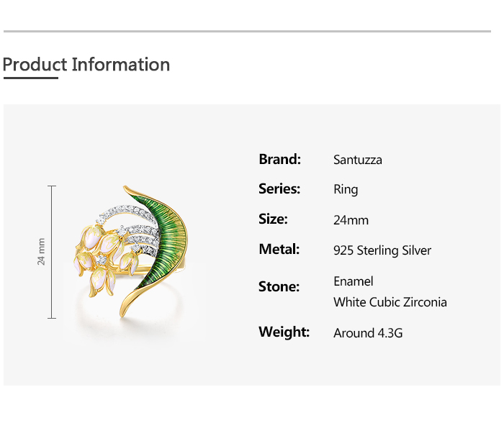
Task: Click the Series: label
Action: pyautogui.click(x=279, y=189)
